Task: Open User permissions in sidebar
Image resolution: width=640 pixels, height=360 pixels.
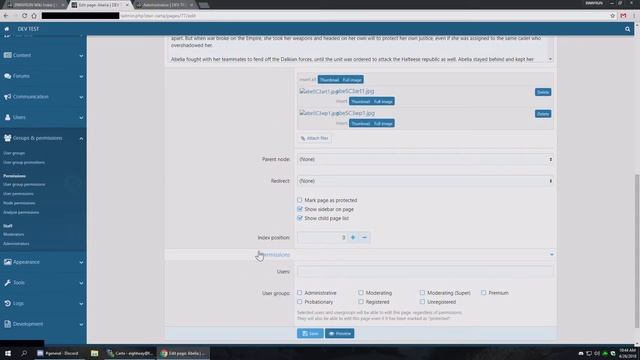Action: [18, 194]
